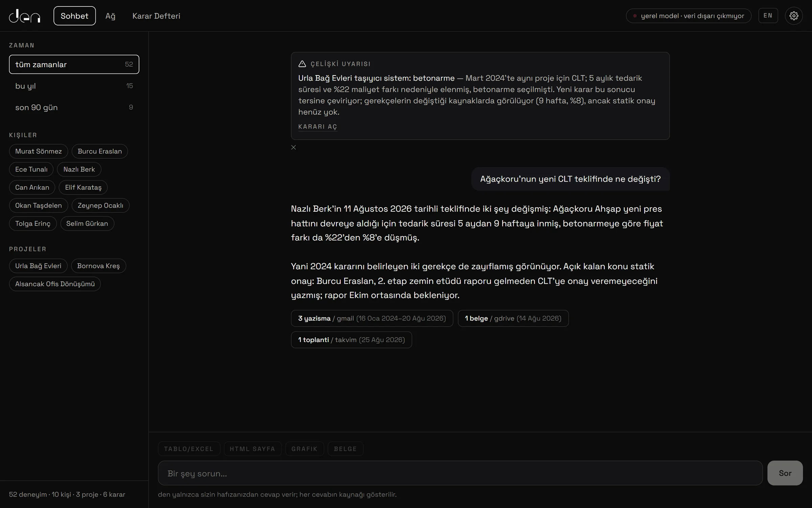812x508 pixels.
Task: Click the '52 deneyim · 10 kişi' footer stats
Action: [67, 494]
